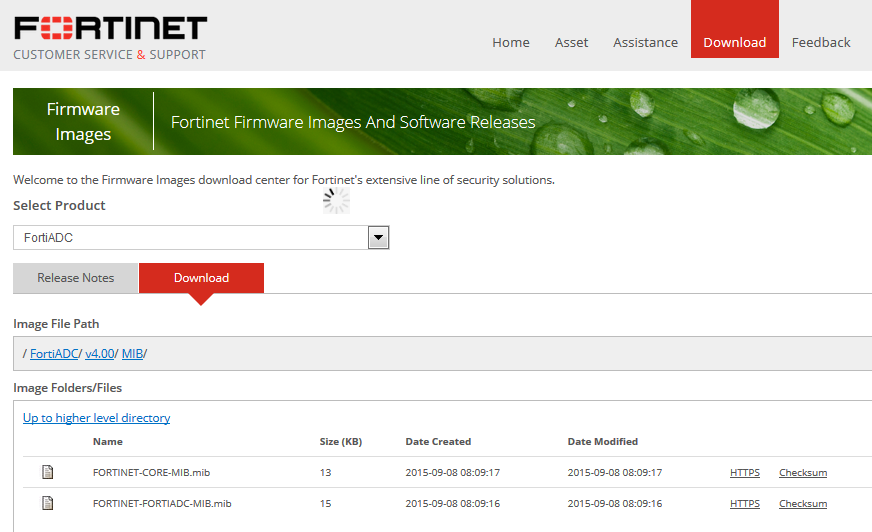Click created date 2015-09-08 08:09:17
Screen dimensions: 872x532
coord(453,473)
